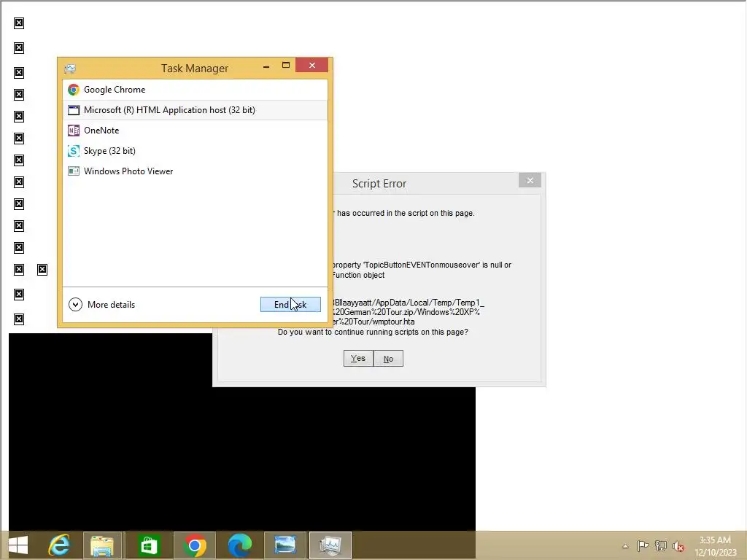Maximize the Task Manager window
The width and height of the screenshot is (747, 560).
point(286,65)
